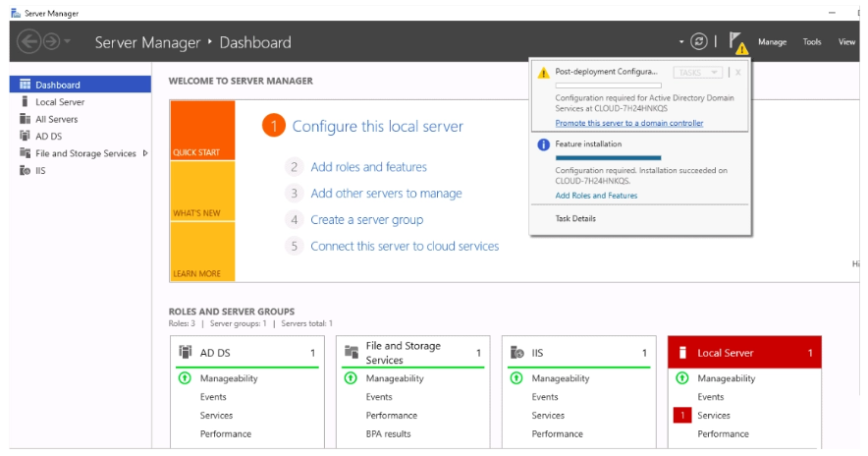
Task: Click the yellow warning icon in notification
Action: point(544,73)
